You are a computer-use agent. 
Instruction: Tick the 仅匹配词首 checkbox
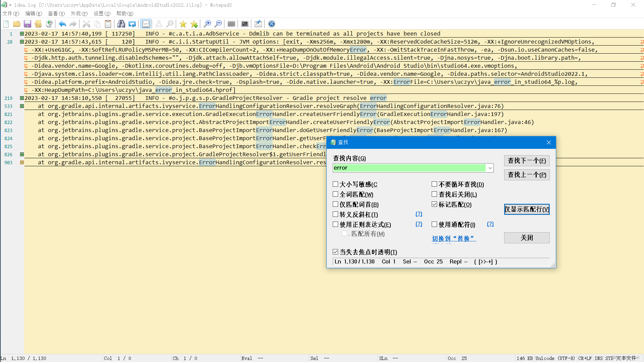pos(335,204)
